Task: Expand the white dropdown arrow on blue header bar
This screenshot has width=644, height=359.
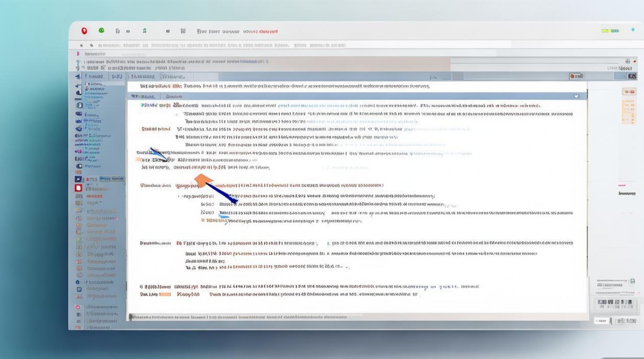Action: (x=576, y=96)
